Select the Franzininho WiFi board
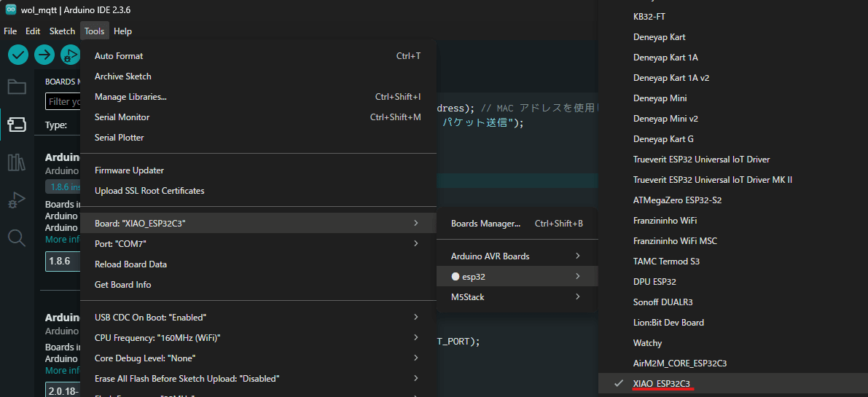 [733, 220]
